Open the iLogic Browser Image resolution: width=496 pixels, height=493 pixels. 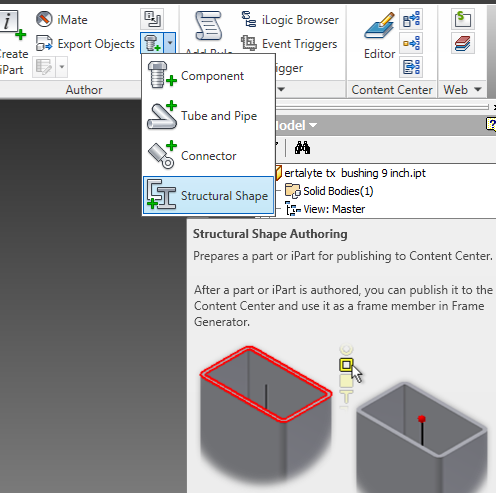click(290, 20)
